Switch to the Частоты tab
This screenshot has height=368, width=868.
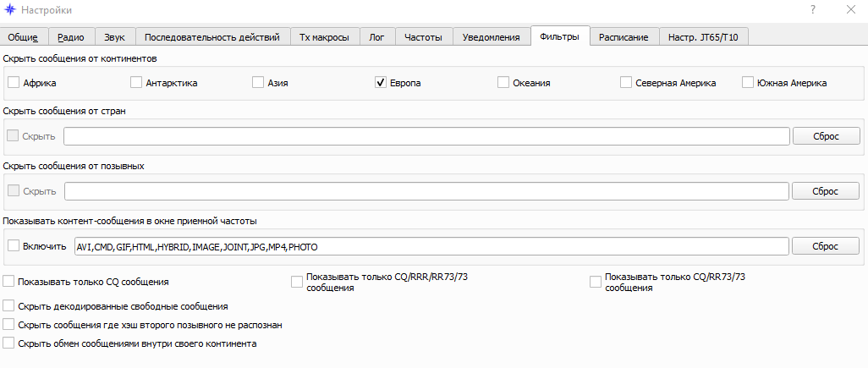[x=424, y=37]
